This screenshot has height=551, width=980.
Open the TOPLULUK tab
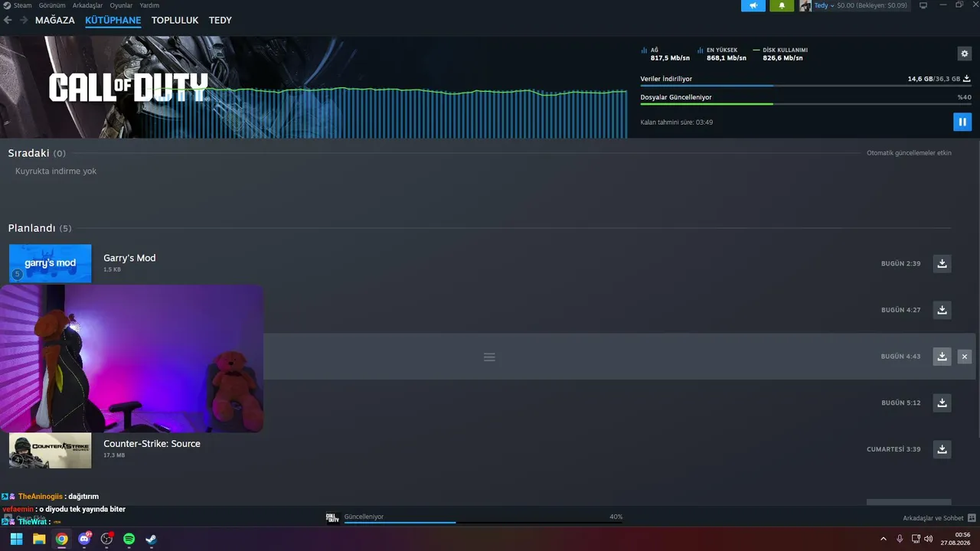tap(175, 20)
